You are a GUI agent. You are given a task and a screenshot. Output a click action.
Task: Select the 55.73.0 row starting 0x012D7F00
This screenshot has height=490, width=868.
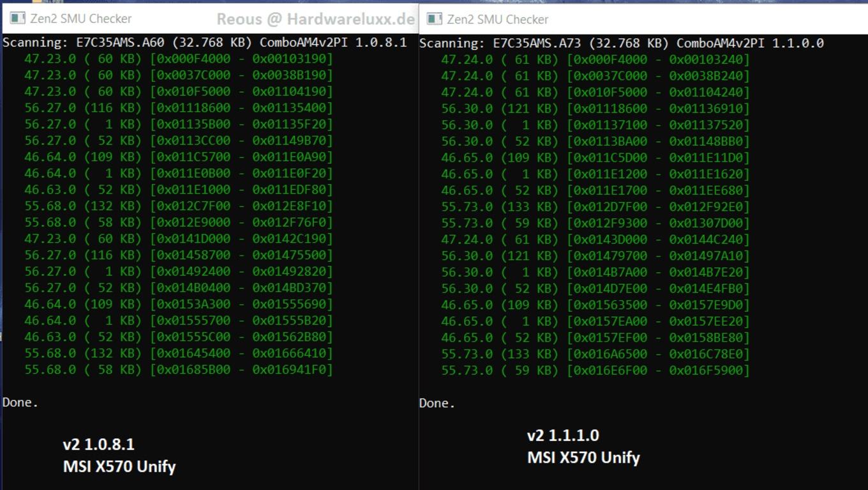(595, 207)
